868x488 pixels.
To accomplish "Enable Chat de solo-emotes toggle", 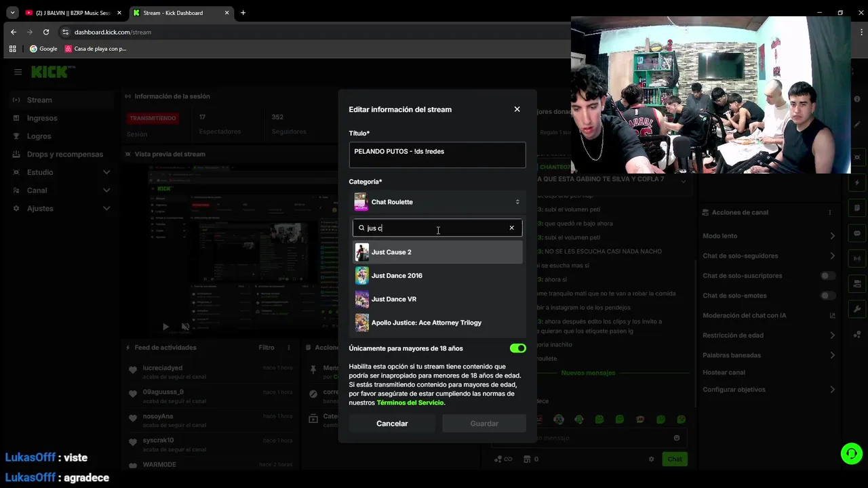I will coord(828,296).
